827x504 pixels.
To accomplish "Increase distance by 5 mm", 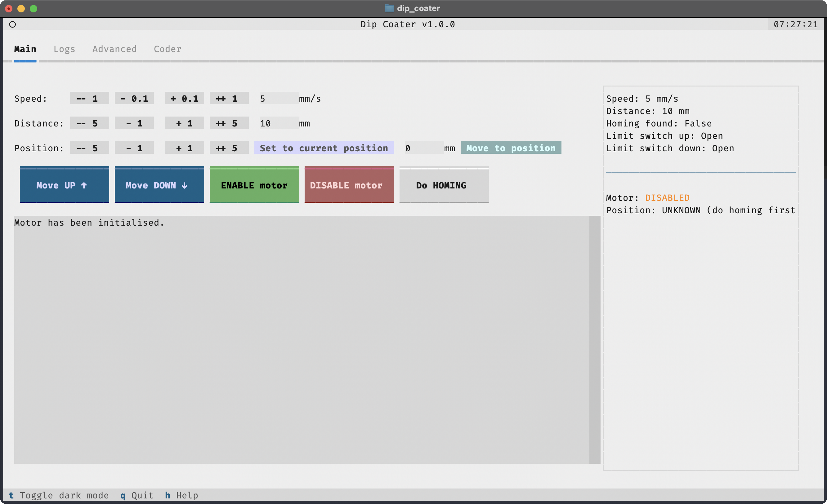I will [229, 123].
